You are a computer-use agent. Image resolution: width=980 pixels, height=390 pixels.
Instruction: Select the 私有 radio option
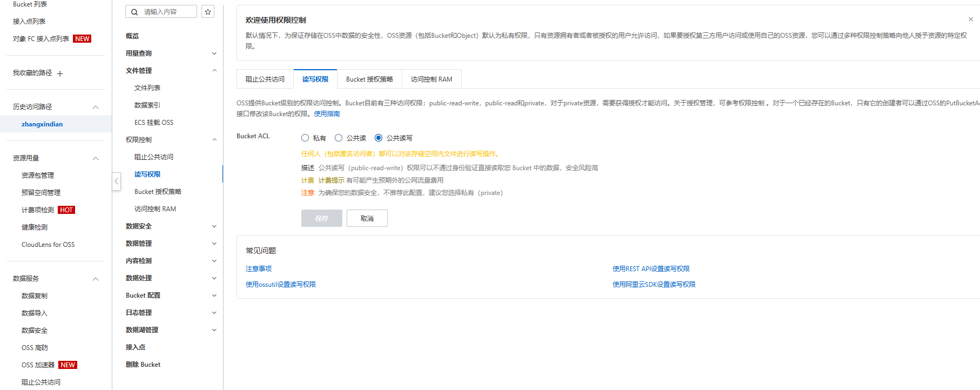pos(305,138)
